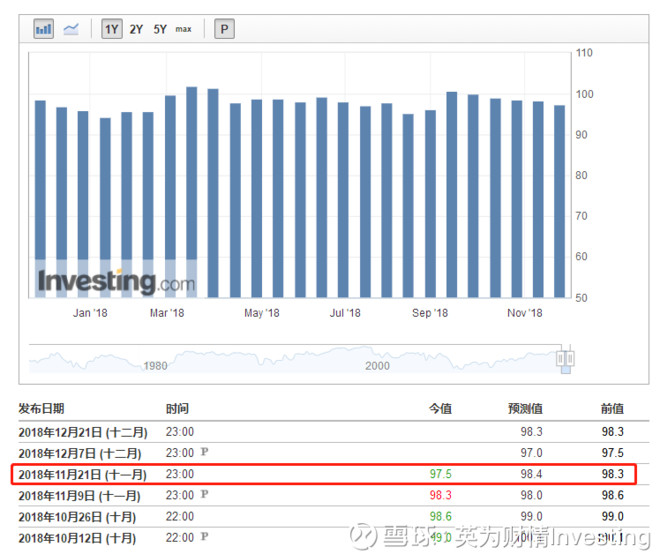Select the 2018年10月12日 (十月) row date
Screen dimensions: 660x554
[77, 538]
